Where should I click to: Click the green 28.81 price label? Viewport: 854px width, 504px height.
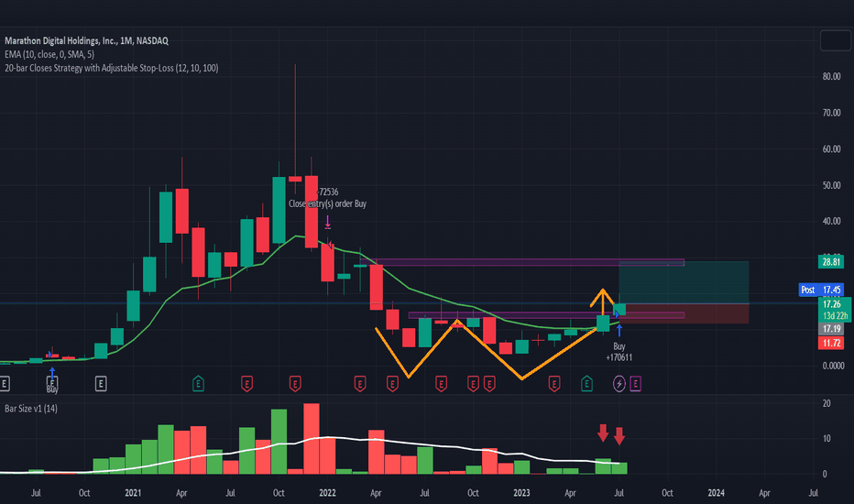(x=831, y=262)
